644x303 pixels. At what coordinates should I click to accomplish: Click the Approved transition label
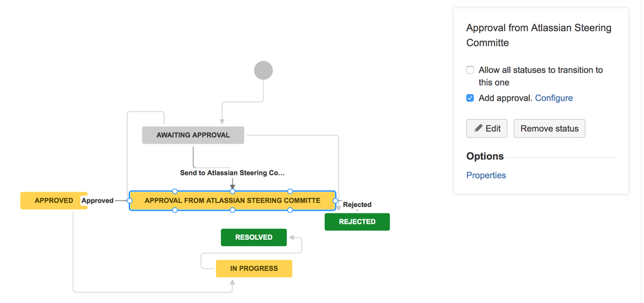97,200
